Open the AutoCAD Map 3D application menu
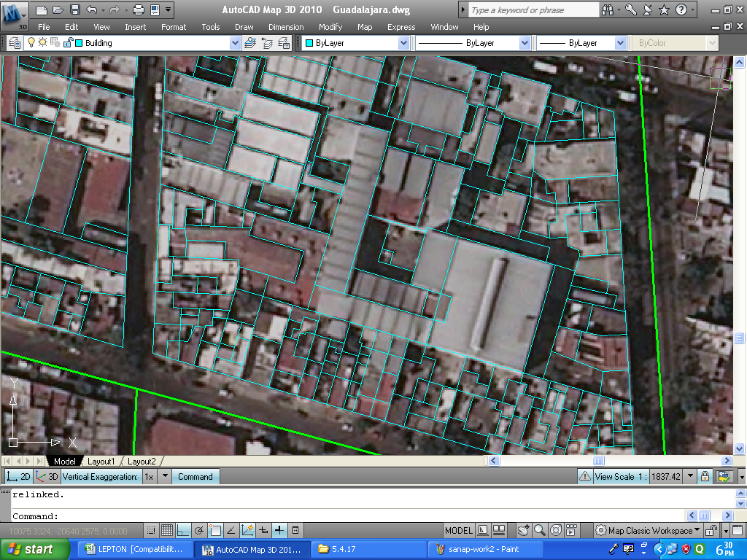The image size is (747, 560). click(15, 15)
